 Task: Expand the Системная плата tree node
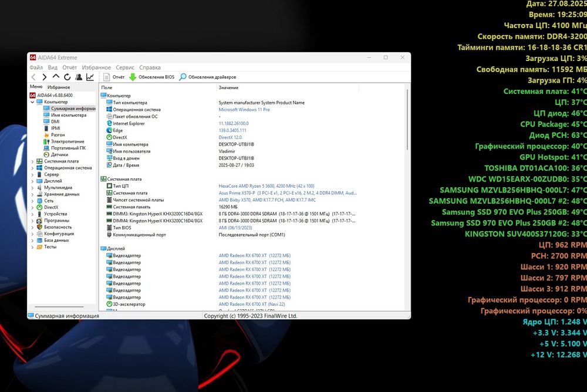pyautogui.click(x=32, y=161)
